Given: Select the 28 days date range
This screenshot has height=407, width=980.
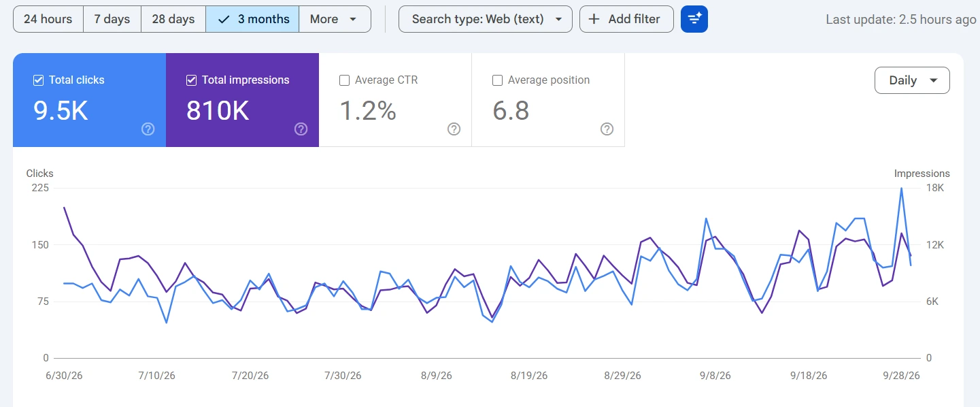Looking at the screenshot, I should coord(173,19).
